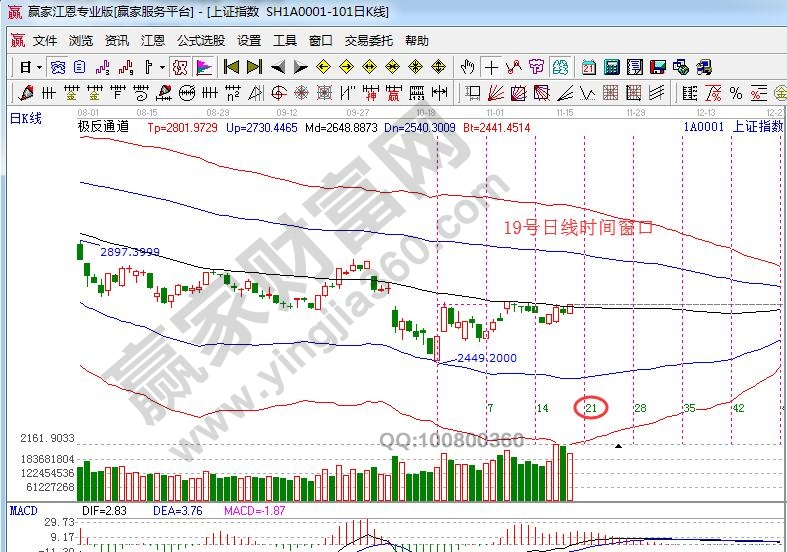This screenshot has height=552, width=787.
Task: Click the black right arrow icon
Action: point(299,67)
